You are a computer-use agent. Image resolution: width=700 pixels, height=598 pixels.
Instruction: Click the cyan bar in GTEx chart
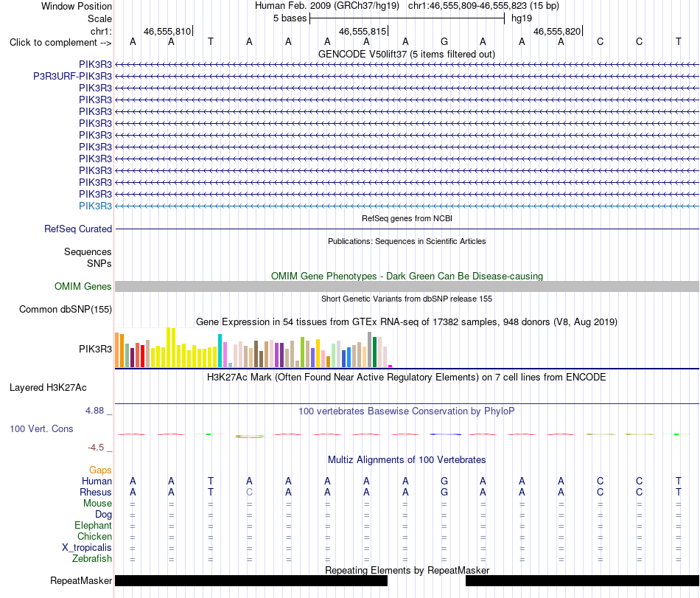(x=220, y=350)
